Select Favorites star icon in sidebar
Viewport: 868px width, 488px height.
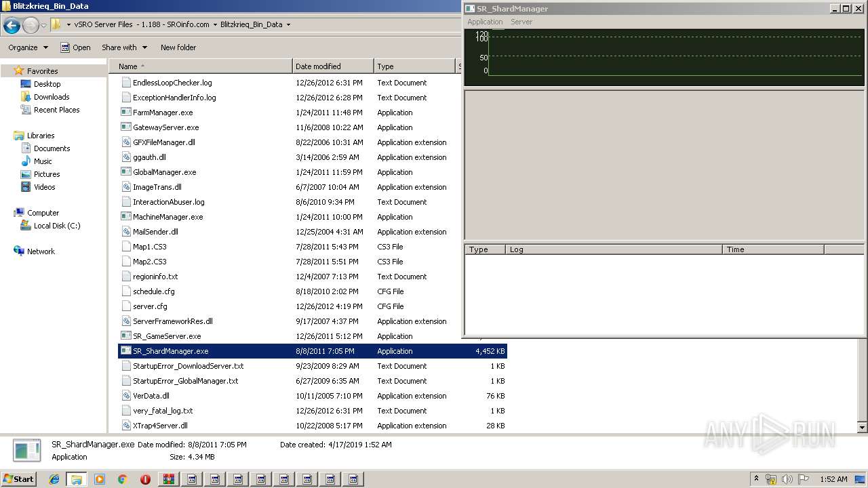(x=19, y=70)
